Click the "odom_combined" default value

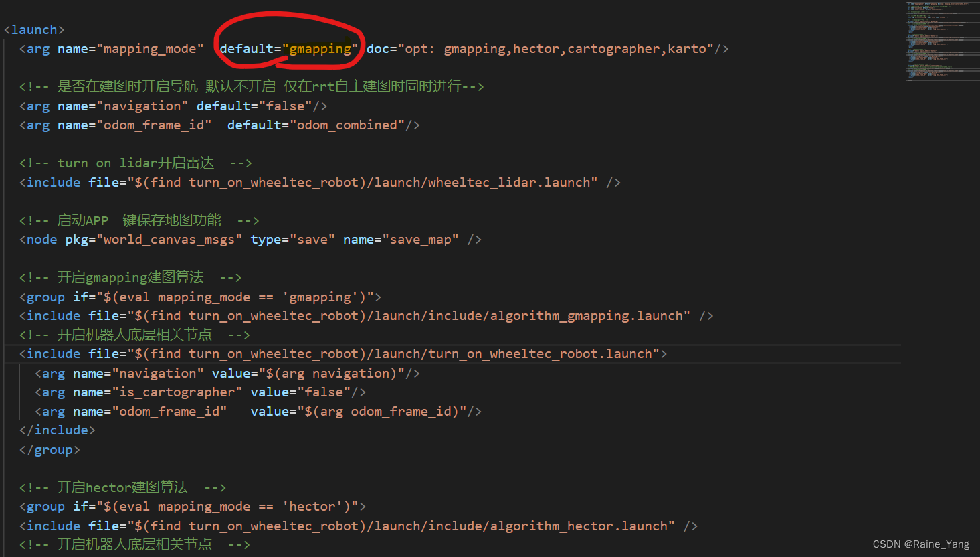click(x=347, y=125)
